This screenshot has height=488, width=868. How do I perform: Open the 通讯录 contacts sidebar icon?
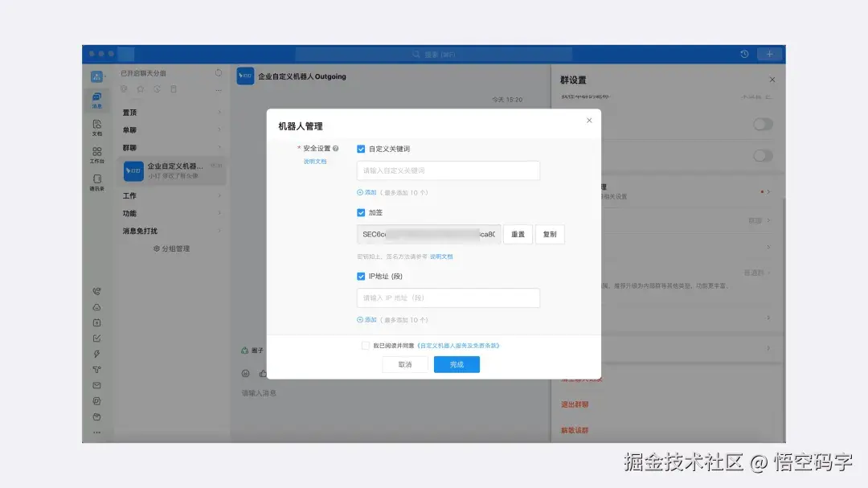[x=97, y=182]
